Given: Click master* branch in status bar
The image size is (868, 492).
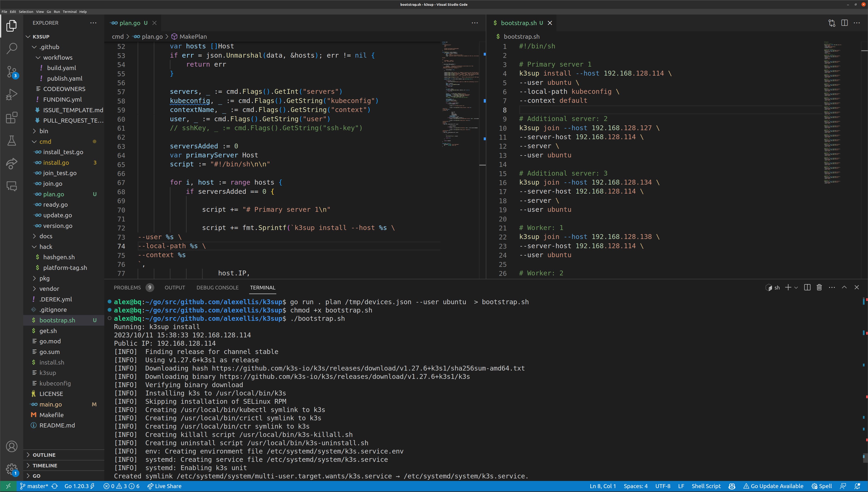Looking at the screenshot, I should [x=34, y=486].
